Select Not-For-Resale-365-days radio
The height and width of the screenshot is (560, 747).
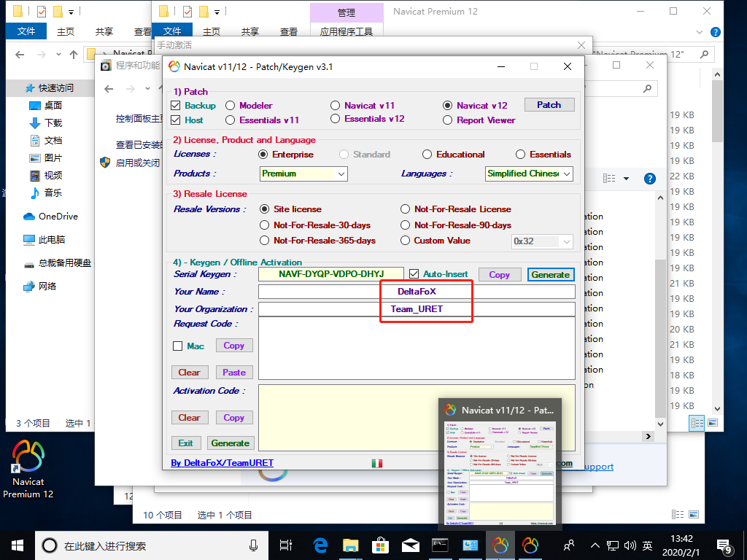[x=264, y=241]
